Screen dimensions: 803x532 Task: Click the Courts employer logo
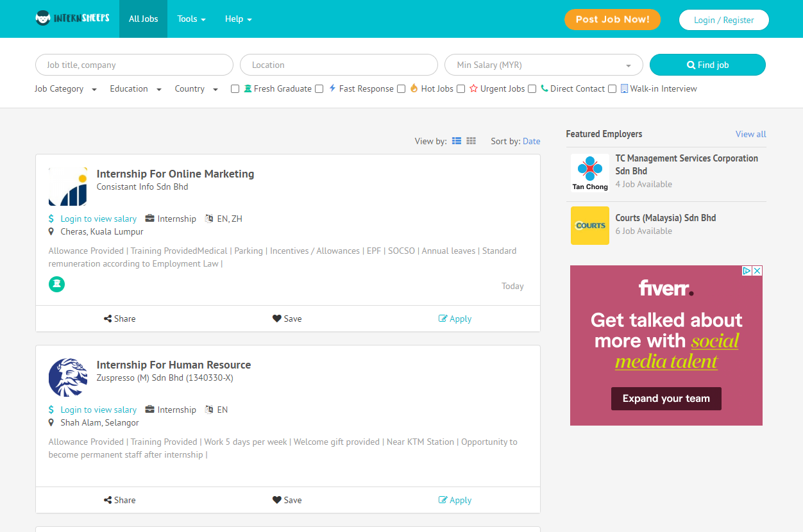click(x=590, y=226)
